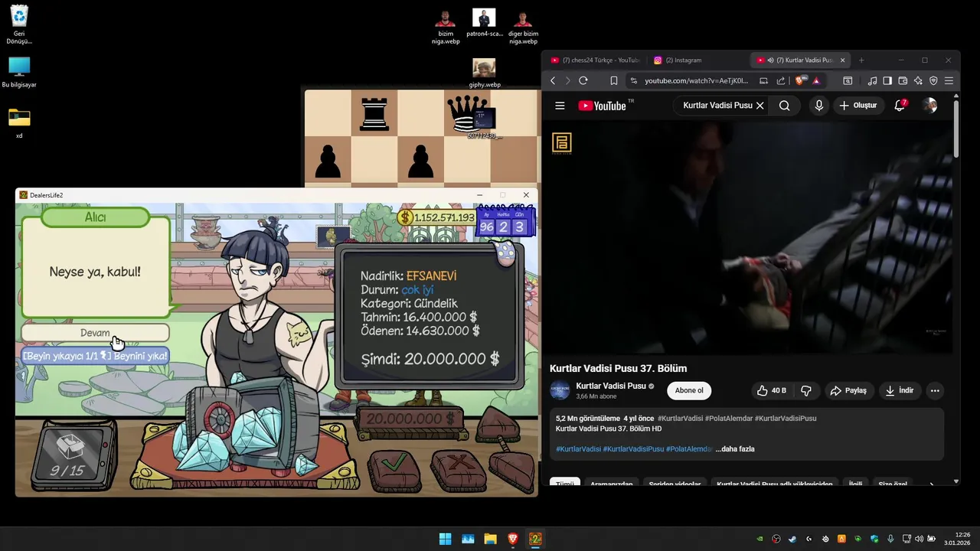This screenshot has width=980, height=551.
Task: Choose the 'Beynini yıka!' brainwash option
Action: pos(95,356)
